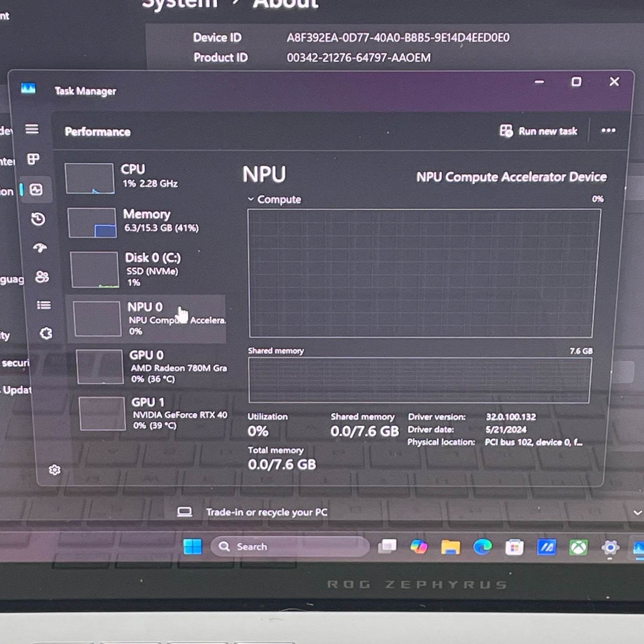Screen dimensions: 644x644
Task: Open Task Manager hamburger navigation menu
Action: pos(32,129)
